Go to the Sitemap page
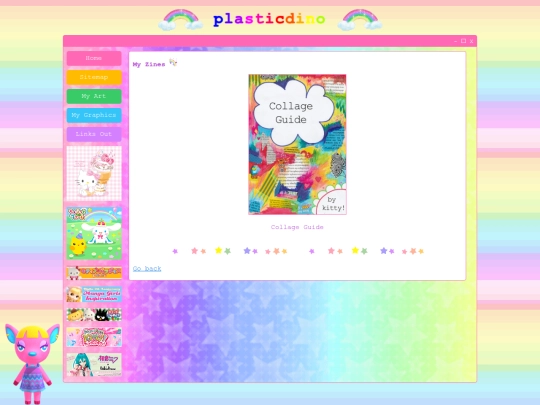The width and height of the screenshot is (540, 405). 94,77
